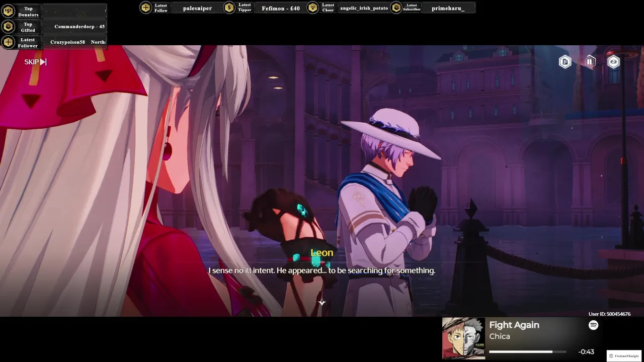Click the artist name Chica
This screenshot has width=644, height=362.
point(500,336)
